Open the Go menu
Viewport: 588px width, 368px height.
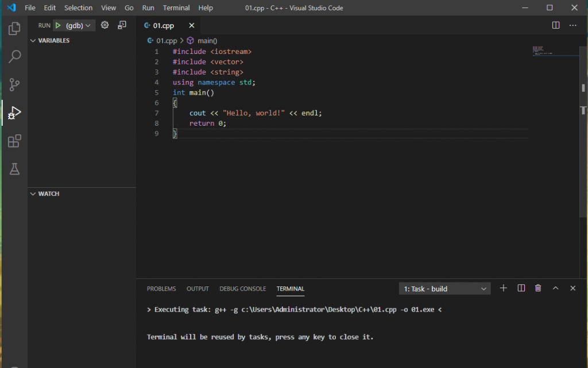pyautogui.click(x=129, y=8)
